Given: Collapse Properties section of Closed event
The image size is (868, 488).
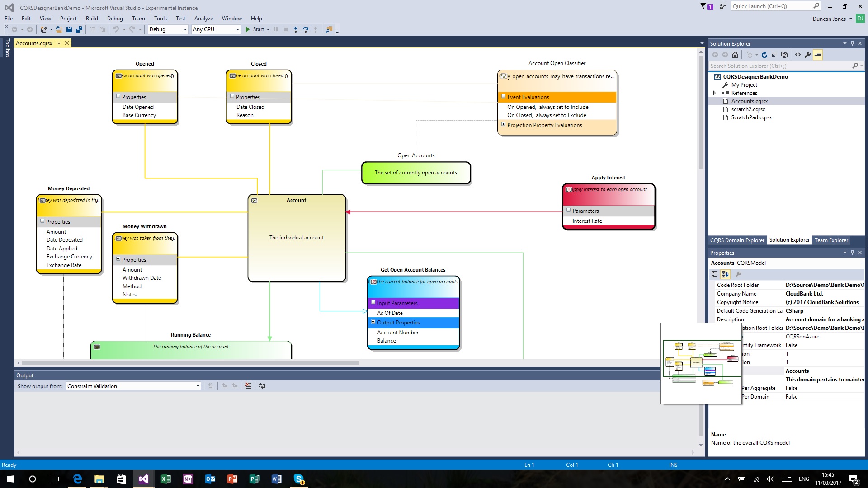Looking at the screenshot, I should pos(232,97).
